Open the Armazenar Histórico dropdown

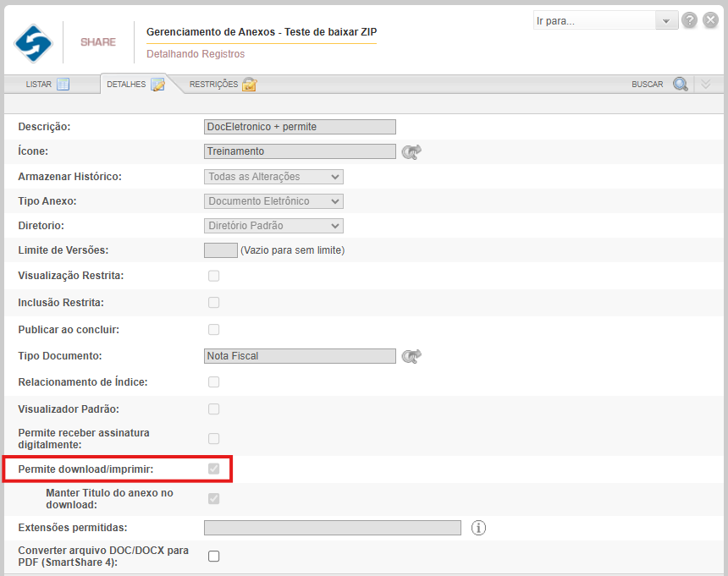(273, 177)
